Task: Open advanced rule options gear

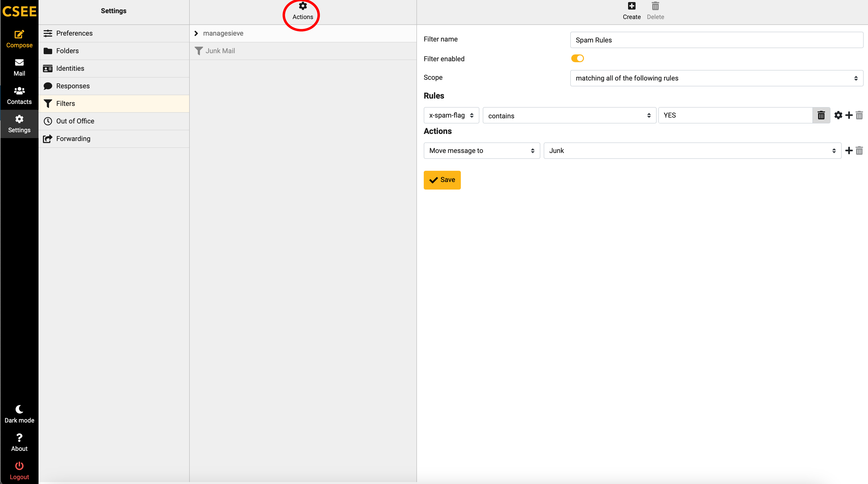Action: 838,115
